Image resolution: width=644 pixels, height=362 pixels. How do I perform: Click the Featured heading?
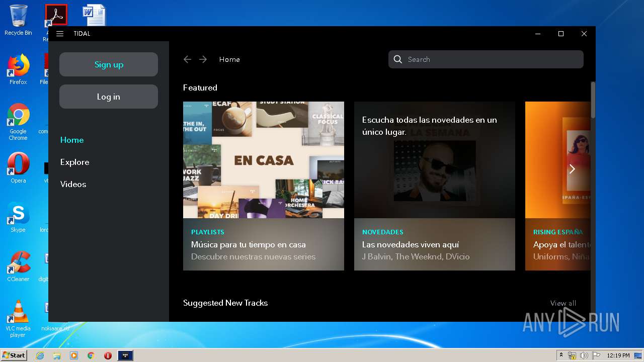click(x=200, y=87)
